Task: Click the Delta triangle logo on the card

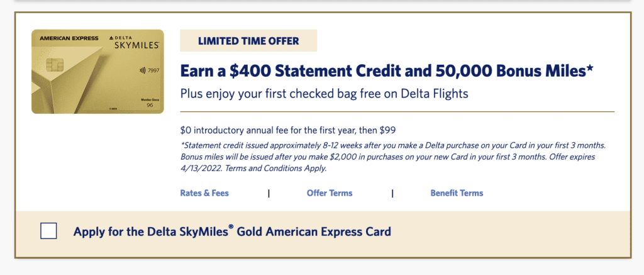Action: pos(112,38)
